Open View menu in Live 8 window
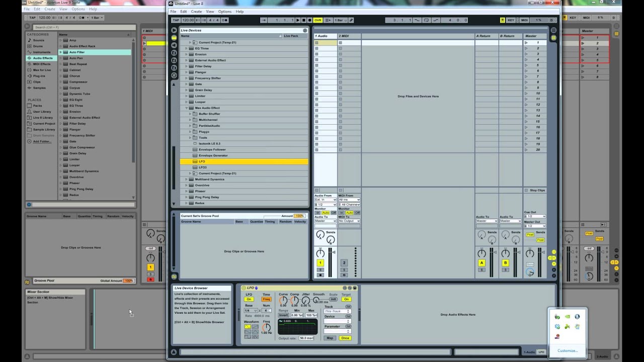 pyautogui.click(x=210, y=12)
